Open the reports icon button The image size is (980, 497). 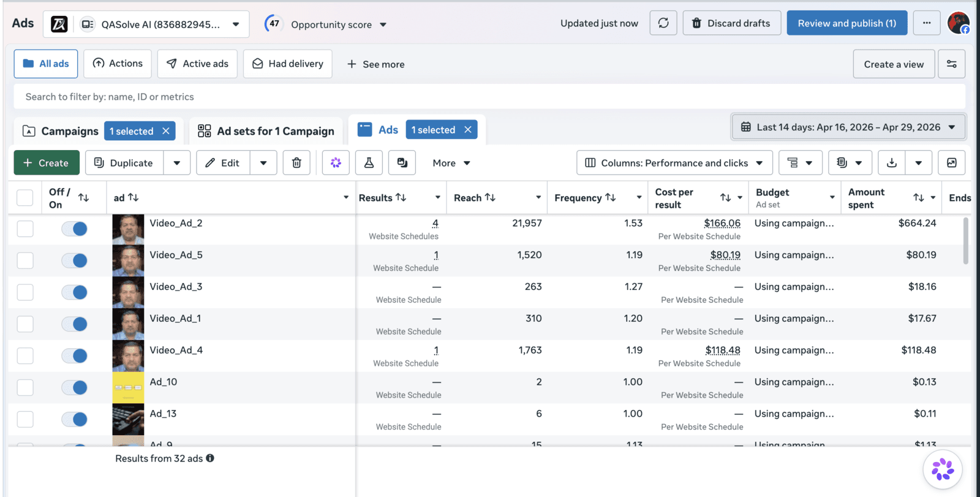pos(850,163)
